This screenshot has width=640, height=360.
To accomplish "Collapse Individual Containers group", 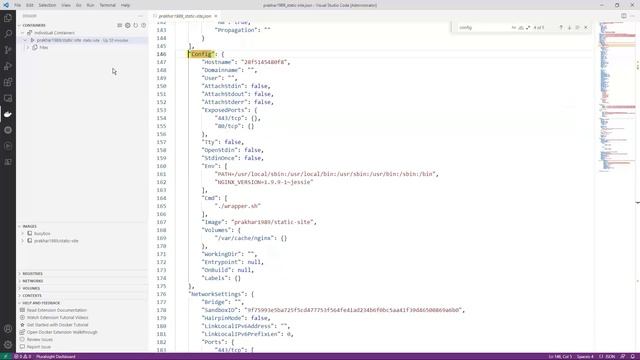I will 22,33.
